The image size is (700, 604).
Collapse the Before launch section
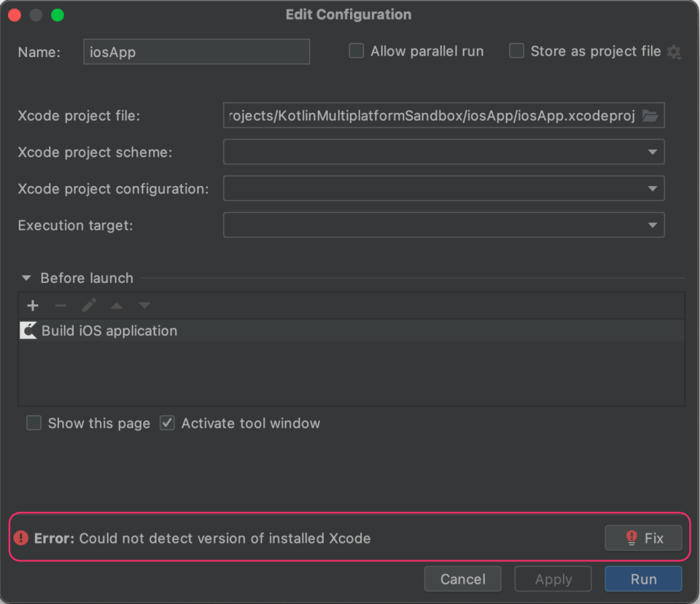point(26,278)
